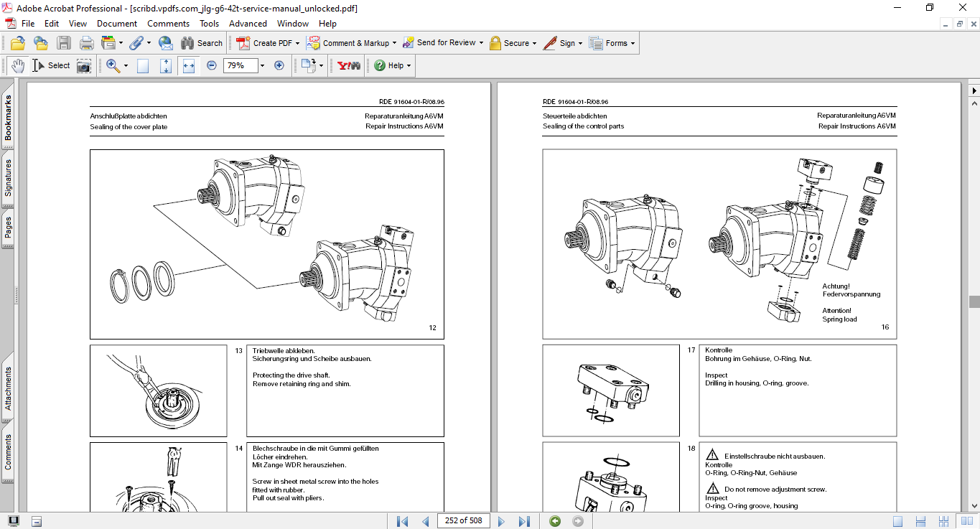This screenshot has height=529, width=980.
Task: Click the Fit Page icon
Action: point(166,65)
